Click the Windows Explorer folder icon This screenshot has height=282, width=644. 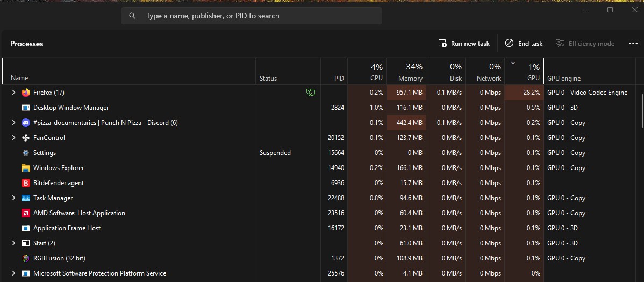pyautogui.click(x=26, y=168)
